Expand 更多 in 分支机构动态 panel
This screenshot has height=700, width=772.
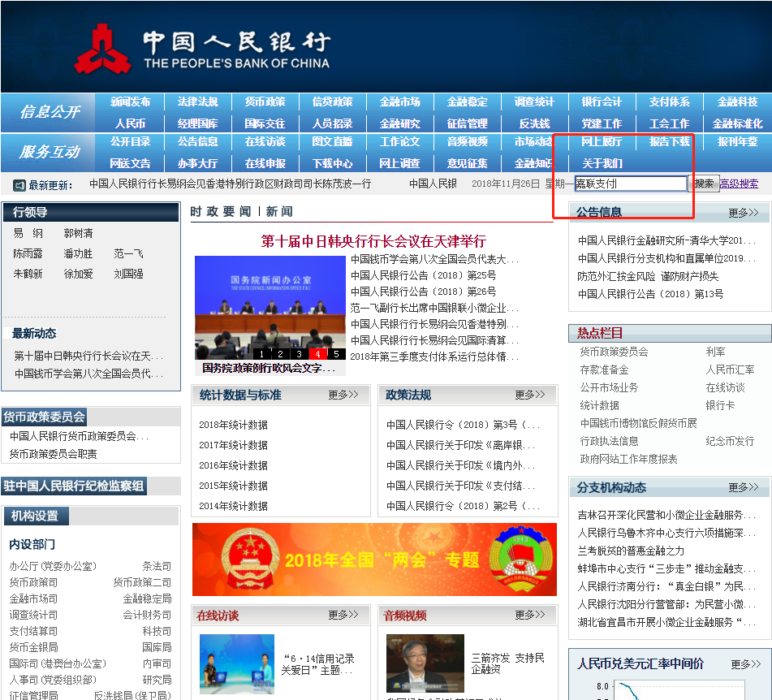click(x=744, y=487)
